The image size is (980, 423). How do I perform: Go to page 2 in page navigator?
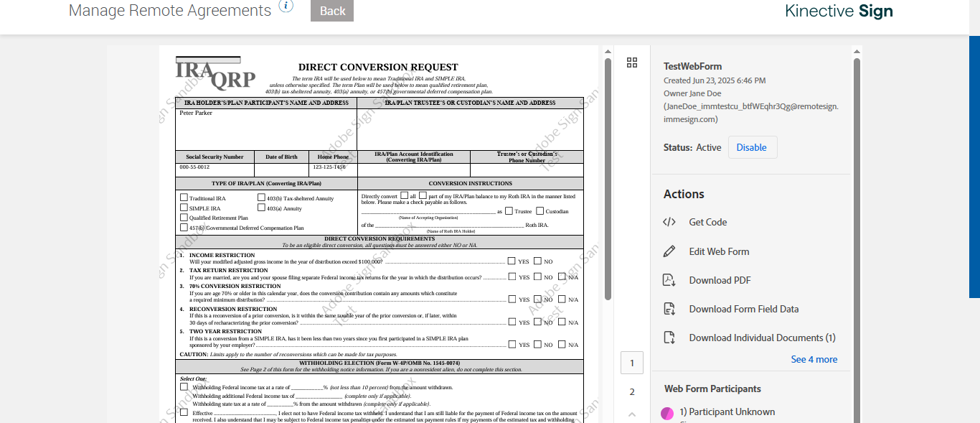(632, 391)
